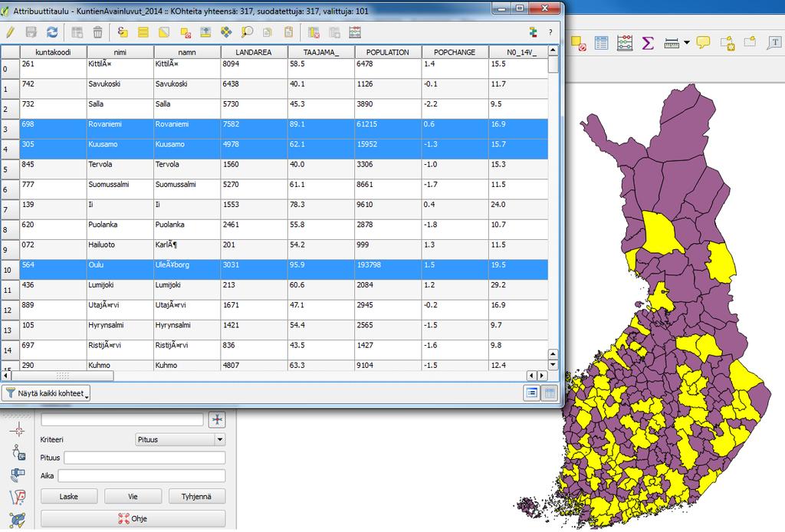785x532 pixels.
Task: Open select features by expression tool
Action: (x=122, y=32)
